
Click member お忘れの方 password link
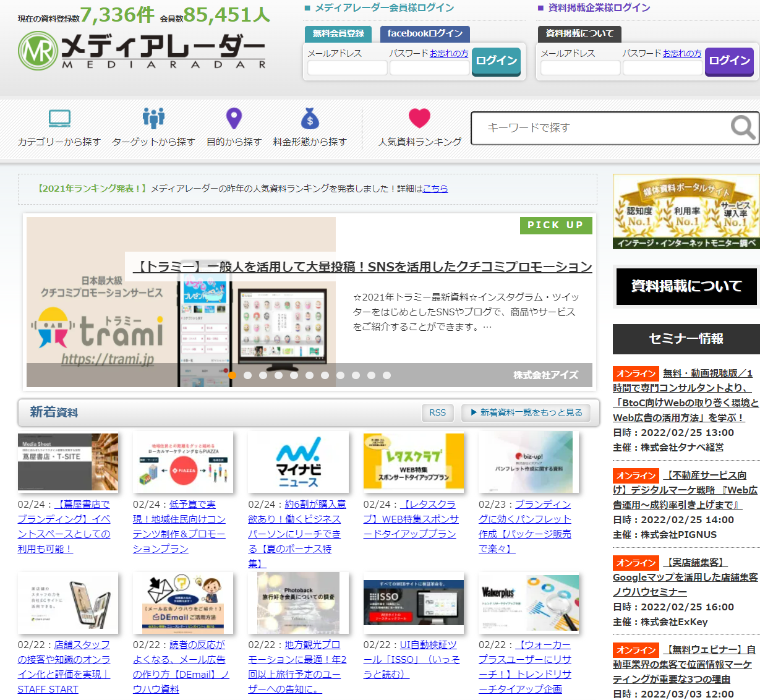(x=449, y=54)
